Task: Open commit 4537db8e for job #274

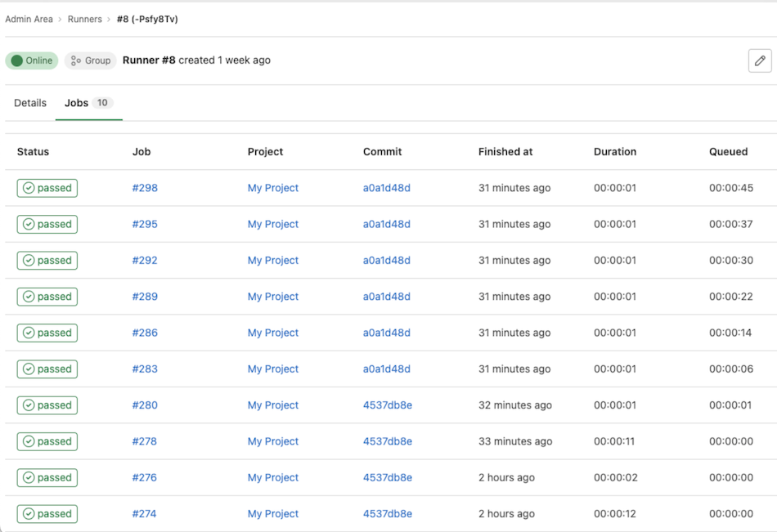Action: pos(386,513)
